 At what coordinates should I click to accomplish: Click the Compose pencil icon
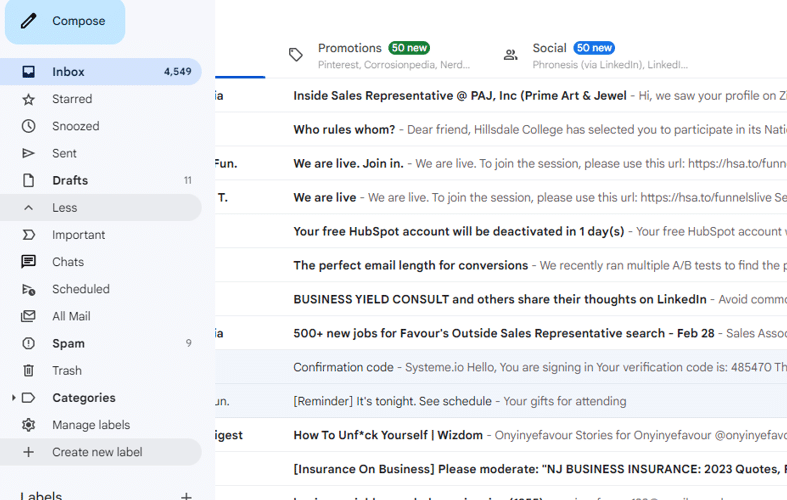29,21
